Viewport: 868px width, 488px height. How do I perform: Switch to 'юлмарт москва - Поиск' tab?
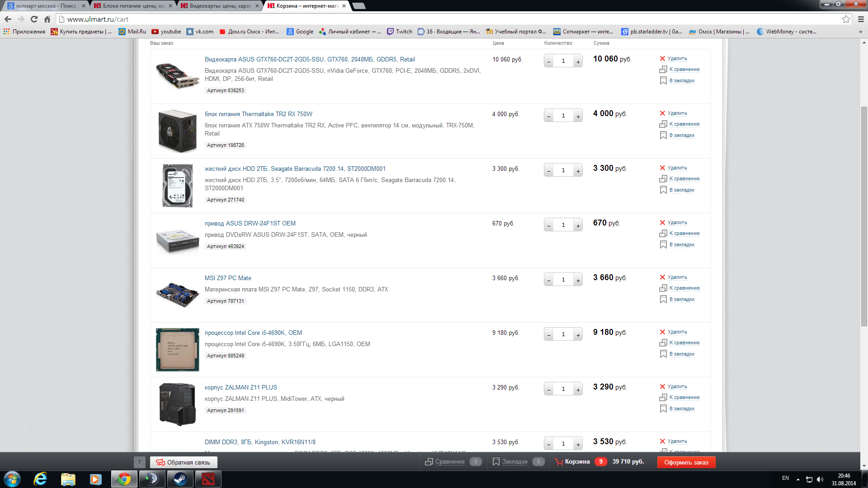(x=46, y=6)
